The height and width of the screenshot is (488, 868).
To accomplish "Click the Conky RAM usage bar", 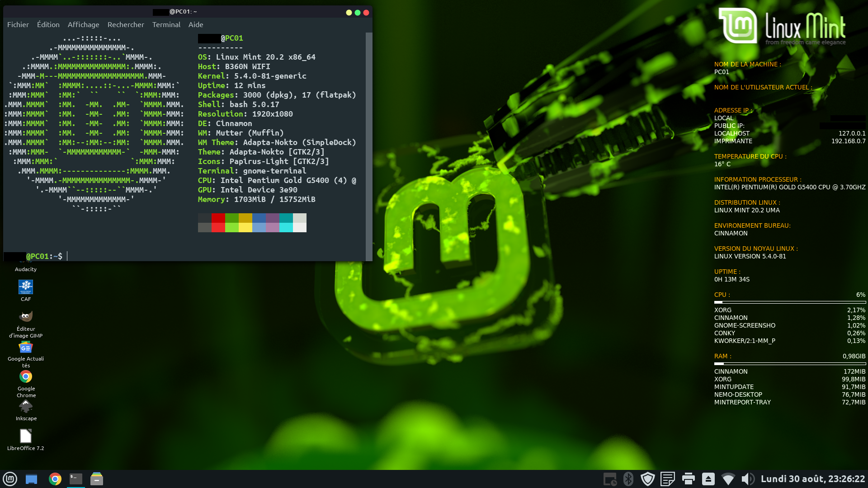I will coord(790,364).
